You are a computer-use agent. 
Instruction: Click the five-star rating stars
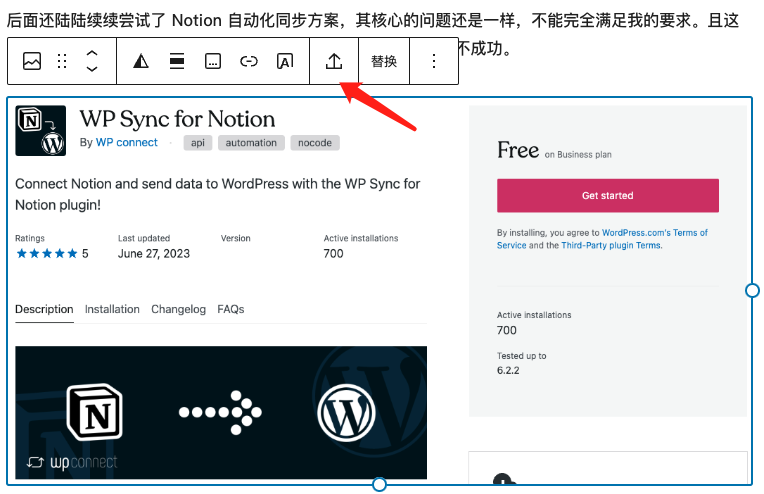click(47, 253)
